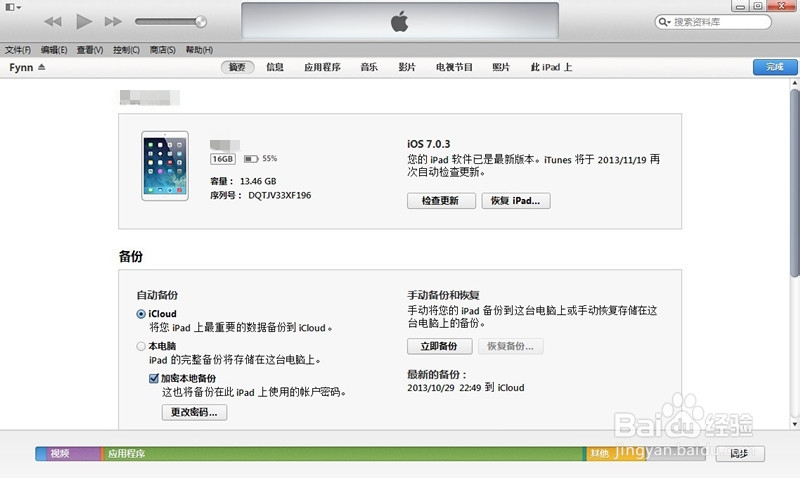800x478 pixels.
Task: Click the 16GB capacity badge
Action: coord(222,159)
